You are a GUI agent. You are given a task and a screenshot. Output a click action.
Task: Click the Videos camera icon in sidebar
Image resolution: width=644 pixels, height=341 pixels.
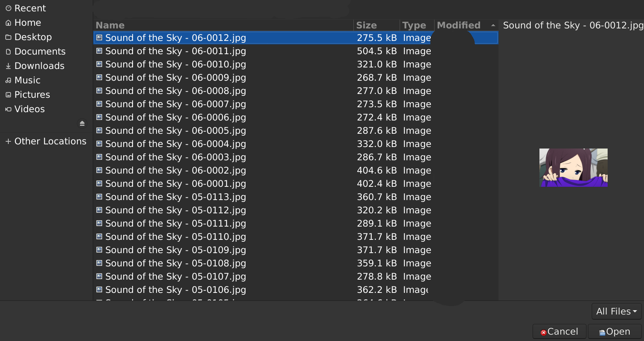coord(8,109)
